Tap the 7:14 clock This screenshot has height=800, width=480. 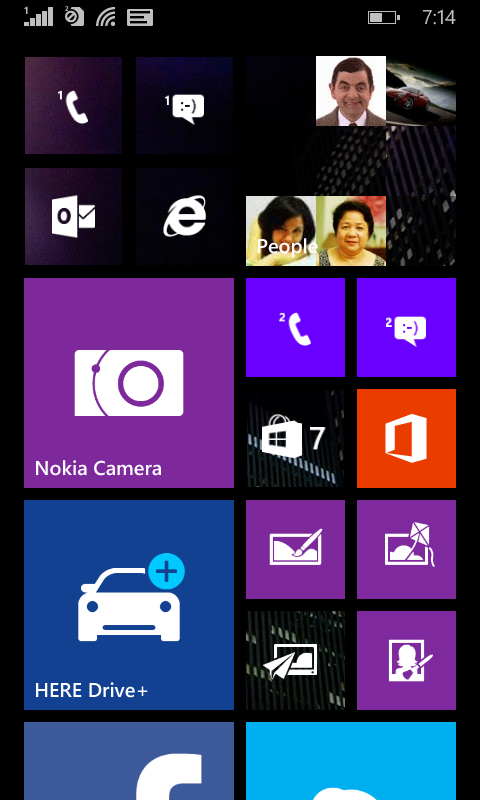click(439, 18)
